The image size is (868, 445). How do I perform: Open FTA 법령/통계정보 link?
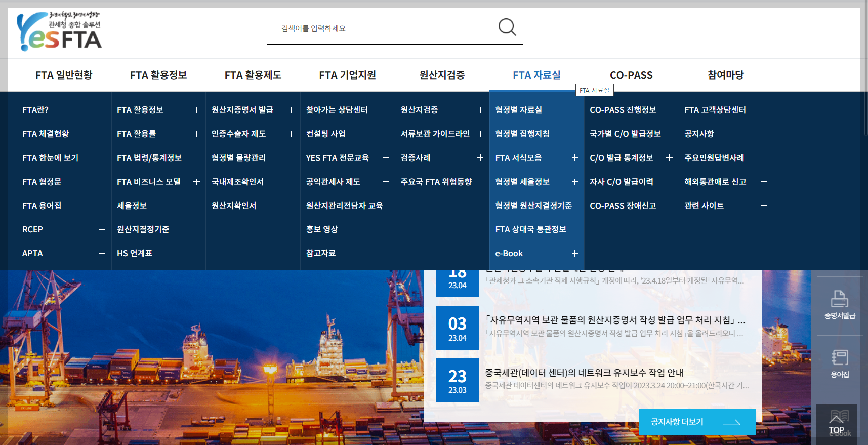(149, 158)
